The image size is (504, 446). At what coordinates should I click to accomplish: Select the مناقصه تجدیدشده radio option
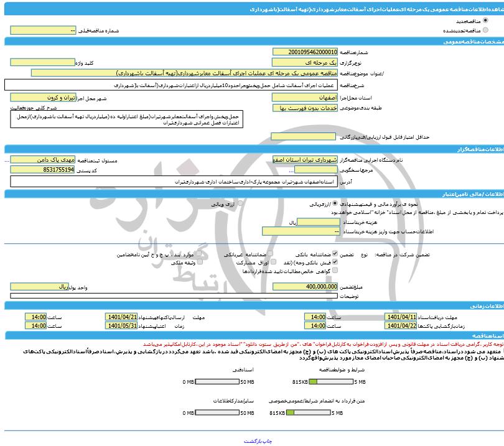pos(485,30)
